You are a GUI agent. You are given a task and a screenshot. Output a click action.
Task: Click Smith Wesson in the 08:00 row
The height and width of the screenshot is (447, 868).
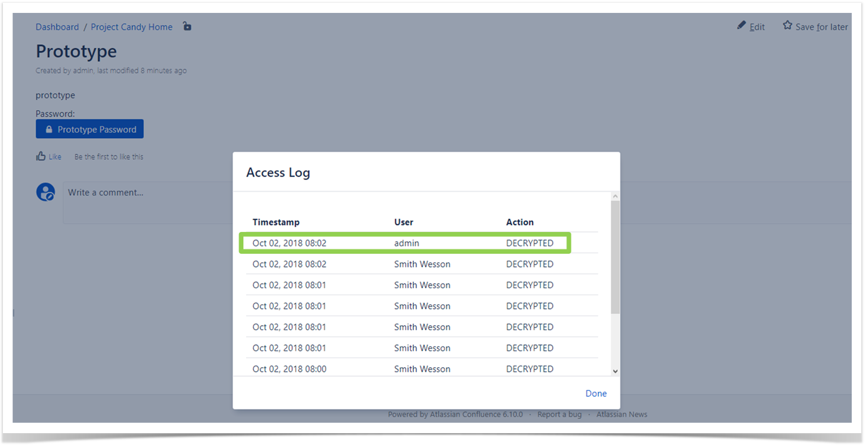coord(422,369)
